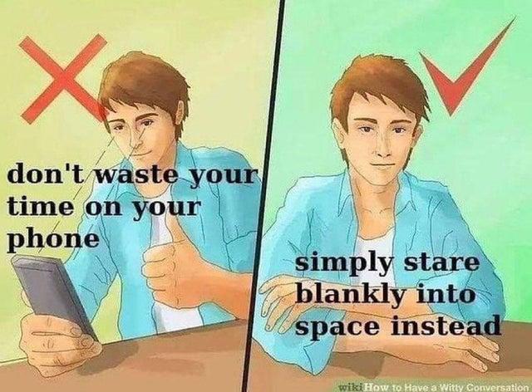Click the text 'space instead'
Viewport: 532px width, 392px height.
tap(397, 326)
